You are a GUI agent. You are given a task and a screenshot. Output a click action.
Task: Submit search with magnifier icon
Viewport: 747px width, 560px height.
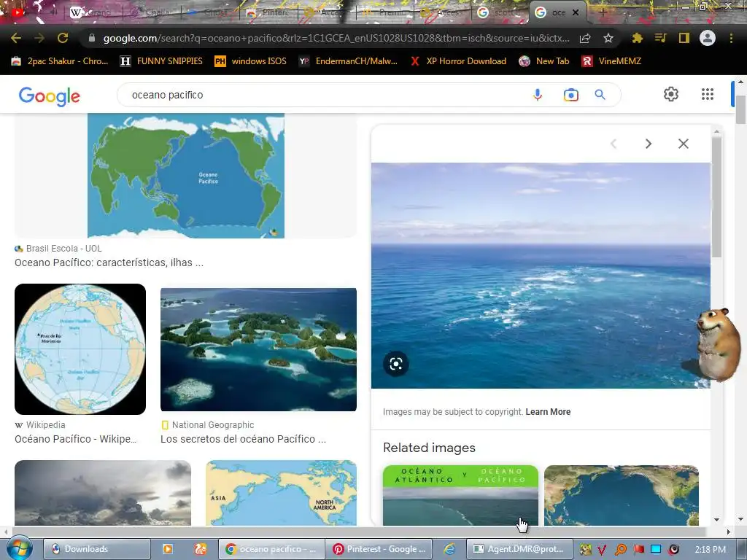(600, 95)
